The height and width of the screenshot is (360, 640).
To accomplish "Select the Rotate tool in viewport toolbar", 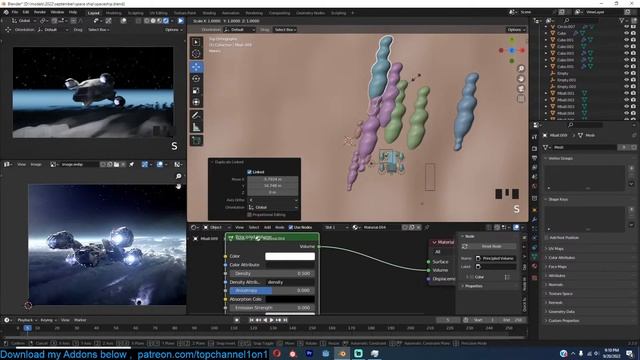I will (x=196, y=79).
